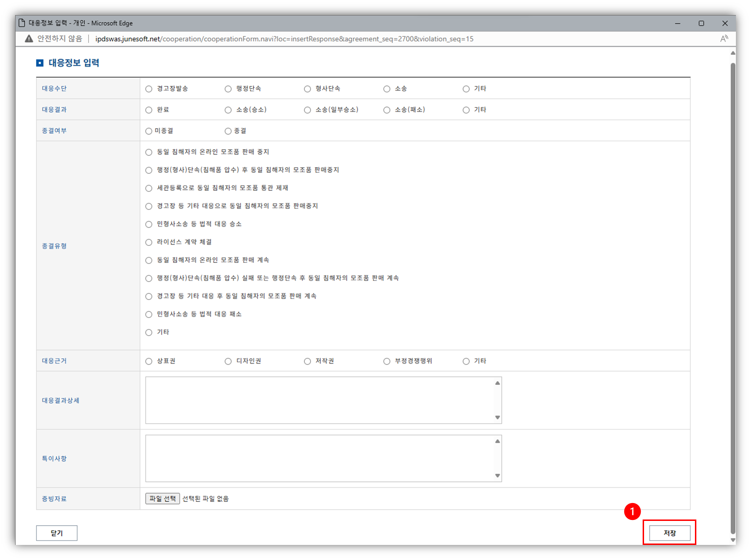This screenshot has width=751, height=560.
Task: Click inside the 특이사항 text box
Action: coord(319,458)
